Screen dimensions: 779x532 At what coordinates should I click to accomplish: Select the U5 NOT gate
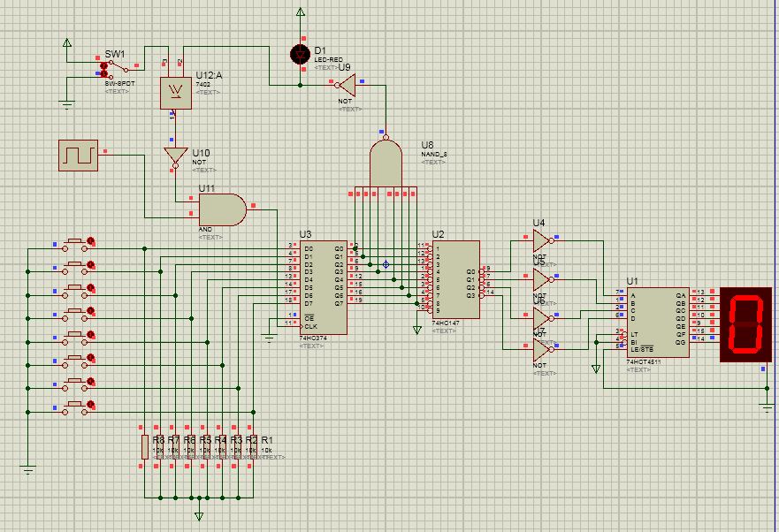pyautogui.click(x=542, y=279)
